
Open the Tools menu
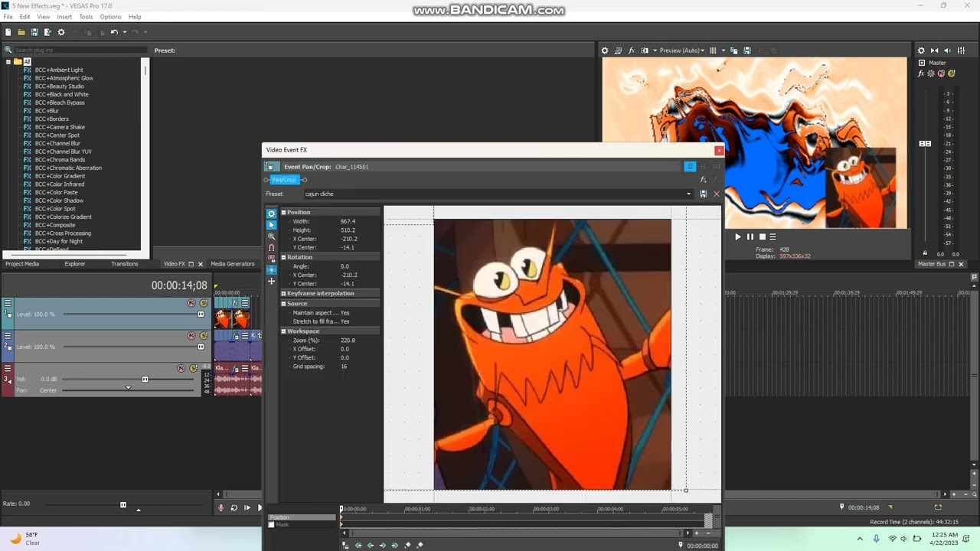point(86,17)
